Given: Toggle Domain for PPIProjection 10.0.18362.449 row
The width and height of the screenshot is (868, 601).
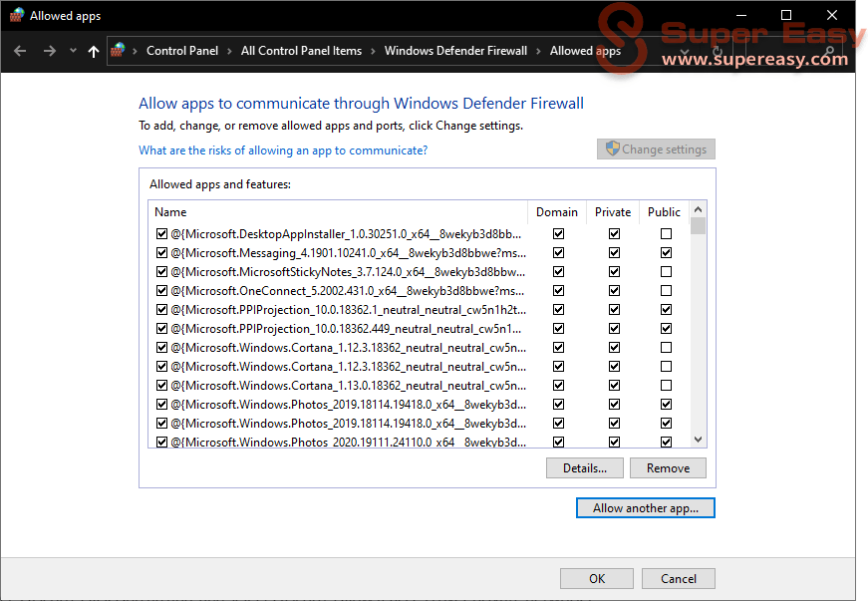Looking at the screenshot, I should 558,329.
